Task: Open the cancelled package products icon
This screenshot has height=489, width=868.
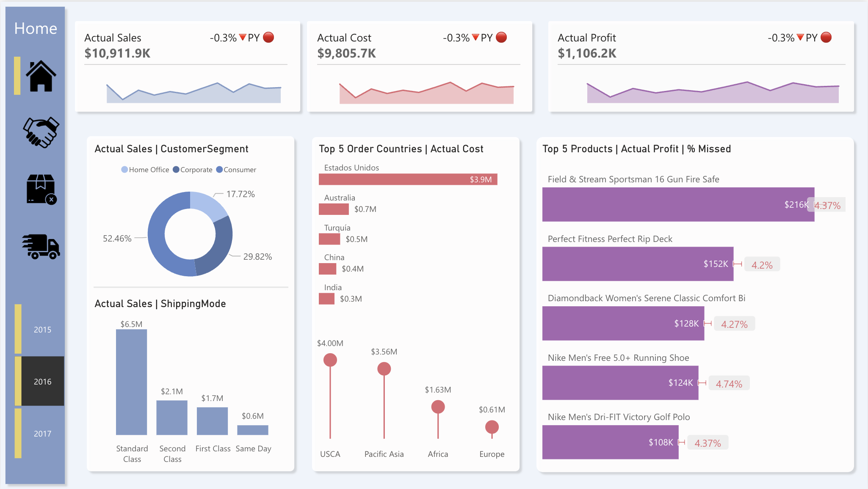Action: tap(41, 189)
